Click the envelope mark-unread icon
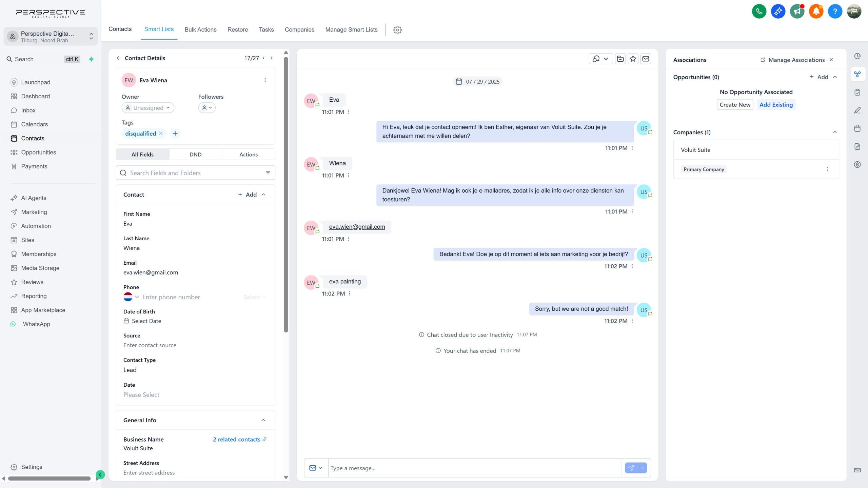Screen dimensions: 868x488 tap(646, 59)
